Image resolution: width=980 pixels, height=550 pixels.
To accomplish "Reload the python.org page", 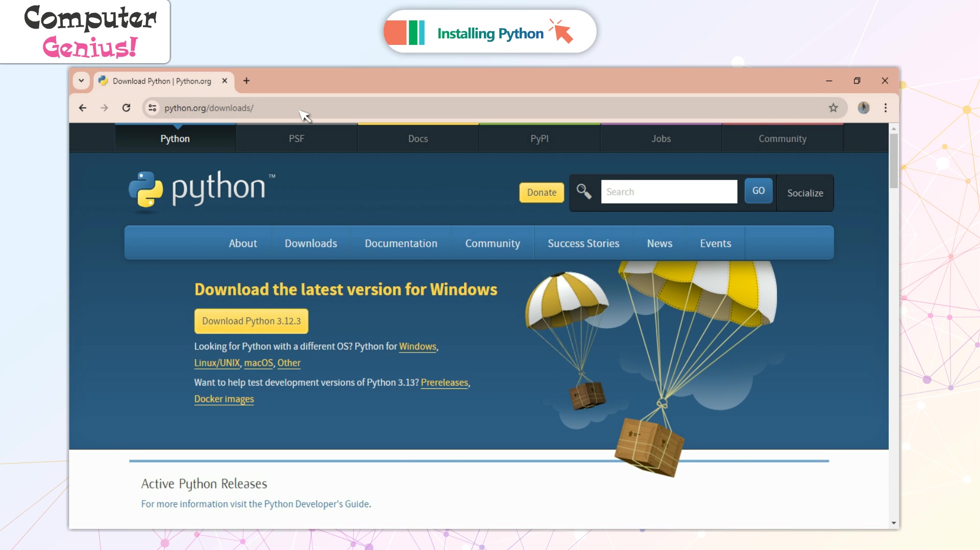I will 126,108.
